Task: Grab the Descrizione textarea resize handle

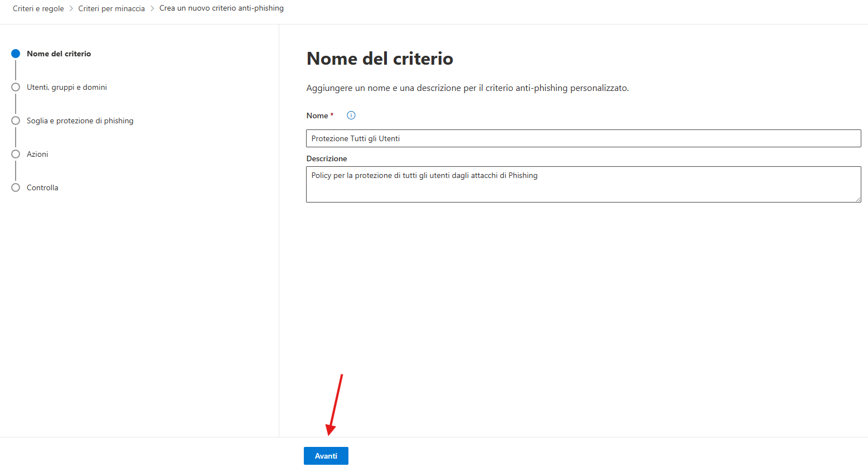Action: (858, 199)
